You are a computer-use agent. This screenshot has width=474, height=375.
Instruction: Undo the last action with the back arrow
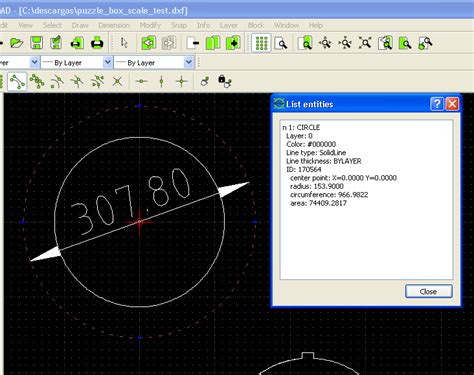(x=149, y=43)
